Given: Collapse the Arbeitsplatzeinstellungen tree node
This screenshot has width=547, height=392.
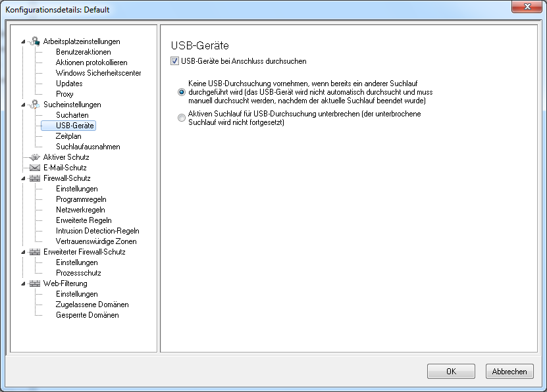Looking at the screenshot, I should pyautogui.click(x=23, y=42).
